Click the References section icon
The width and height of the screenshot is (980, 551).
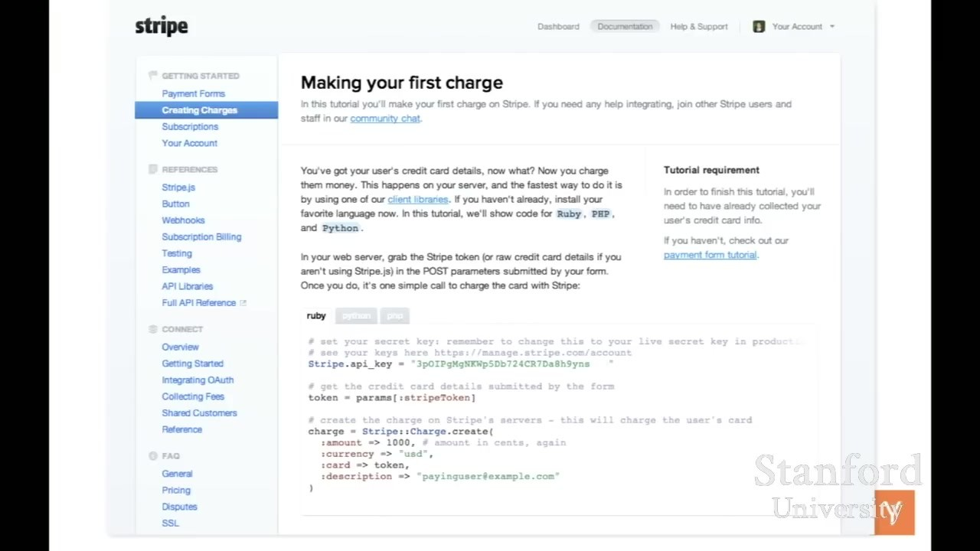(152, 169)
